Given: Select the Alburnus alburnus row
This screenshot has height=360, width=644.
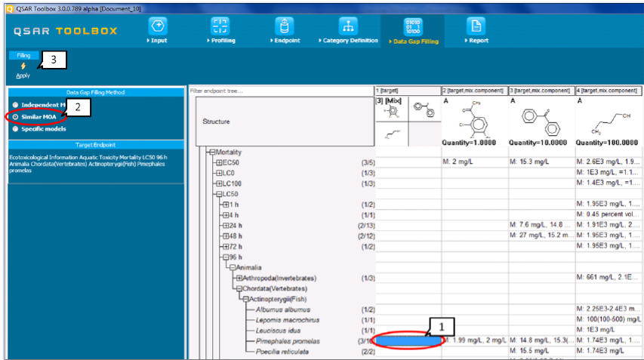Looking at the screenshot, I should click(283, 310).
